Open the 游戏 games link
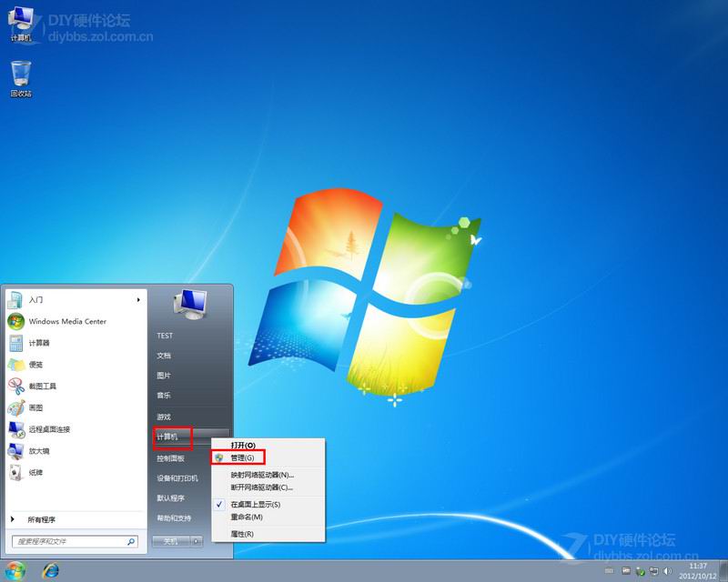This screenshot has height=582, width=728. pyautogui.click(x=164, y=416)
